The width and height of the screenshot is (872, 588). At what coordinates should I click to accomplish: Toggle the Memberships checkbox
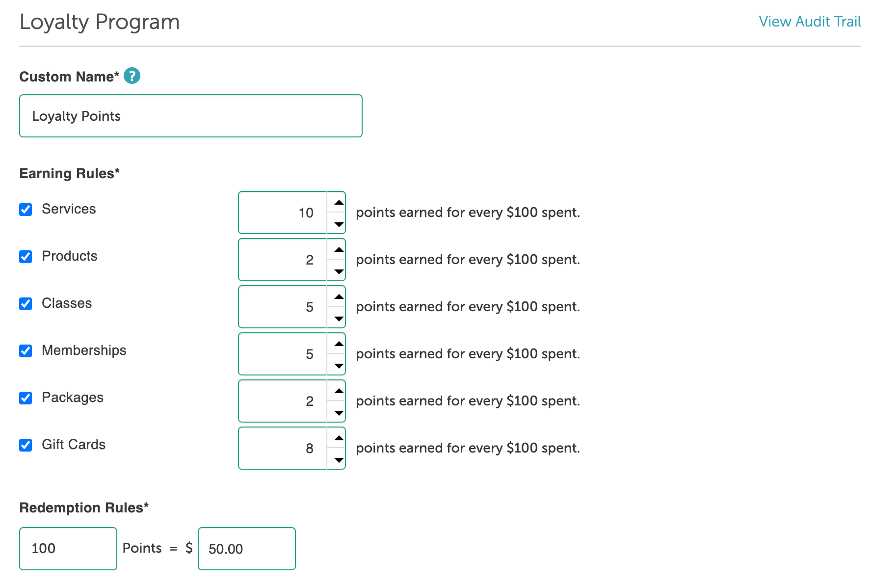click(26, 351)
